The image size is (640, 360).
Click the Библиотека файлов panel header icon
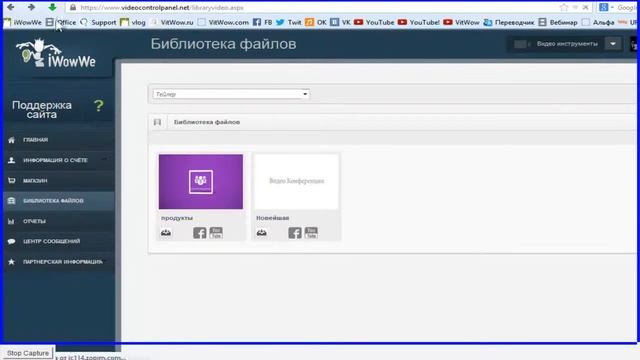[157, 122]
